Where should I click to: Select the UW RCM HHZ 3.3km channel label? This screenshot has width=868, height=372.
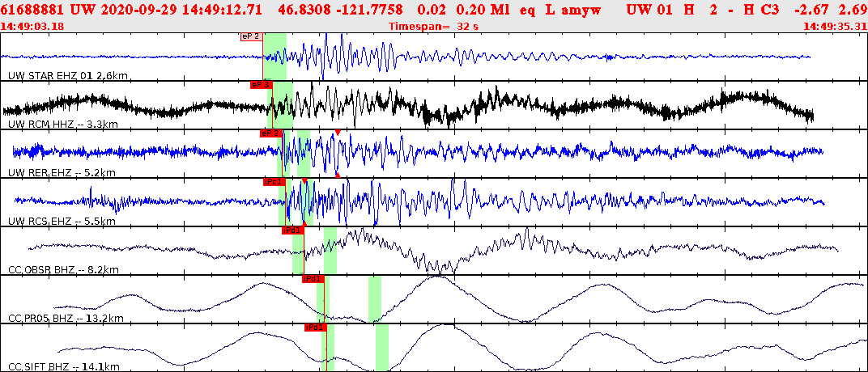(63, 125)
